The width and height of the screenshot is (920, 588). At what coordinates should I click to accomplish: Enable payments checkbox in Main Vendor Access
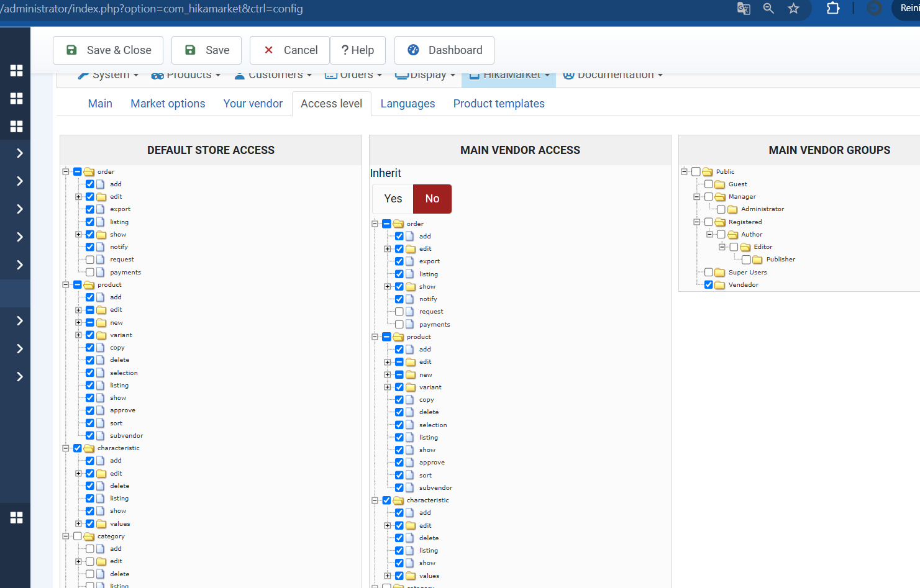[x=399, y=324]
